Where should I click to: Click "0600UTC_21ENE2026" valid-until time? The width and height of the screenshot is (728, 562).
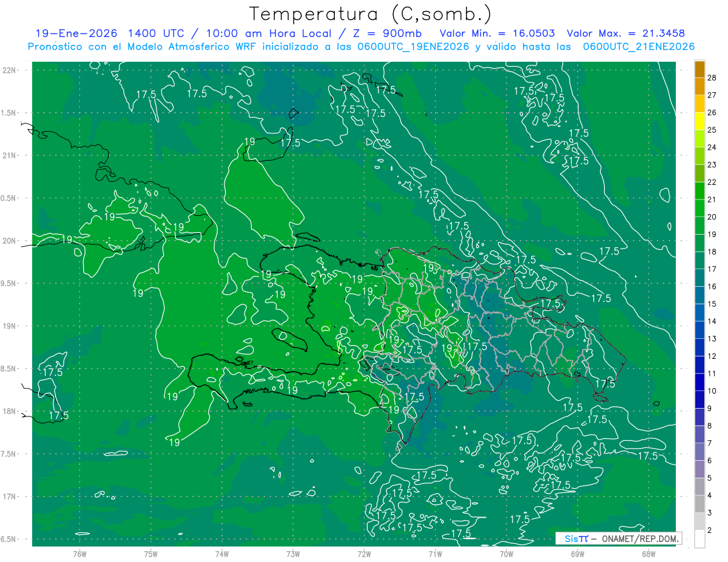pos(639,47)
